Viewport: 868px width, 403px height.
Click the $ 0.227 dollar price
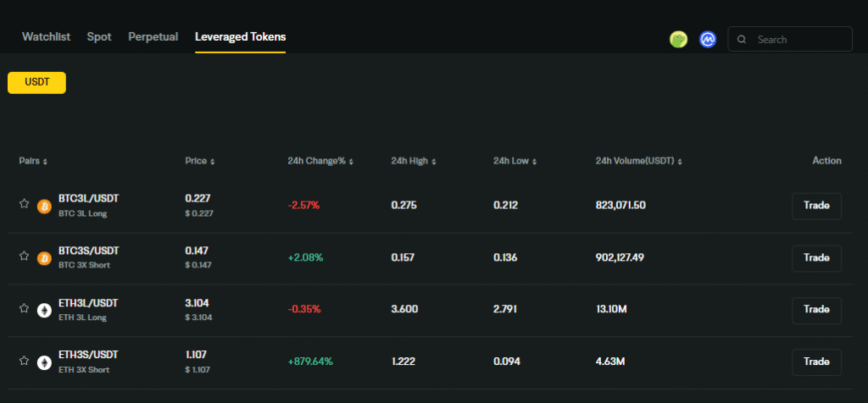[198, 213]
